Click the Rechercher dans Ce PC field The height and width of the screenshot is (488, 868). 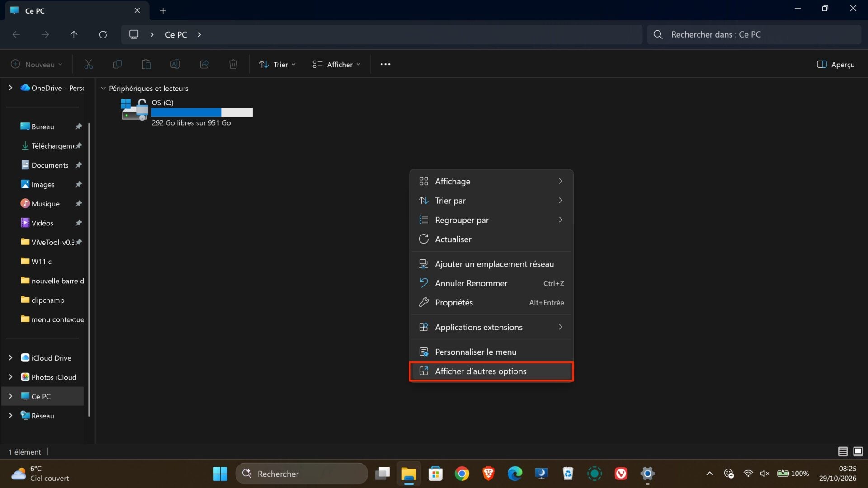[754, 34]
